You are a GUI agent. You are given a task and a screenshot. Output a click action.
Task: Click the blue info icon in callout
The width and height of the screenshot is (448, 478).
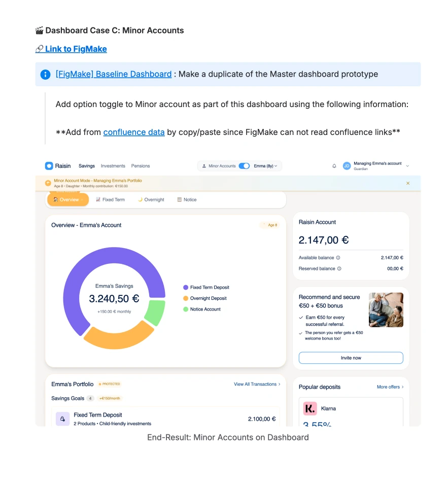pyautogui.click(x=46, y=75)
